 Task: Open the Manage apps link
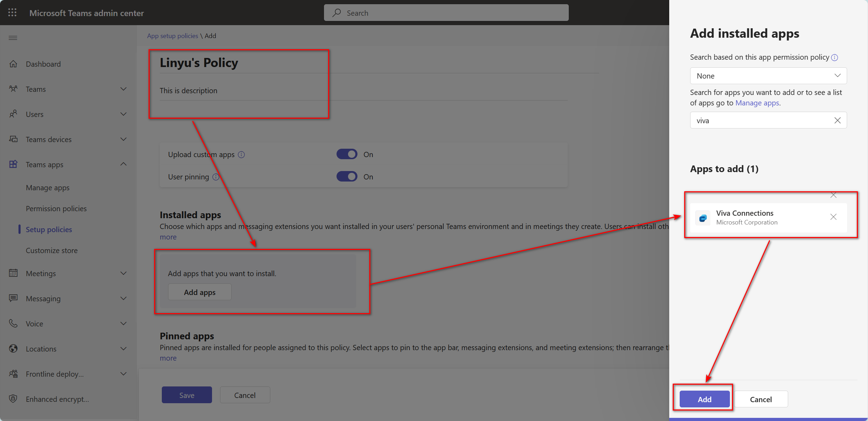757,103
